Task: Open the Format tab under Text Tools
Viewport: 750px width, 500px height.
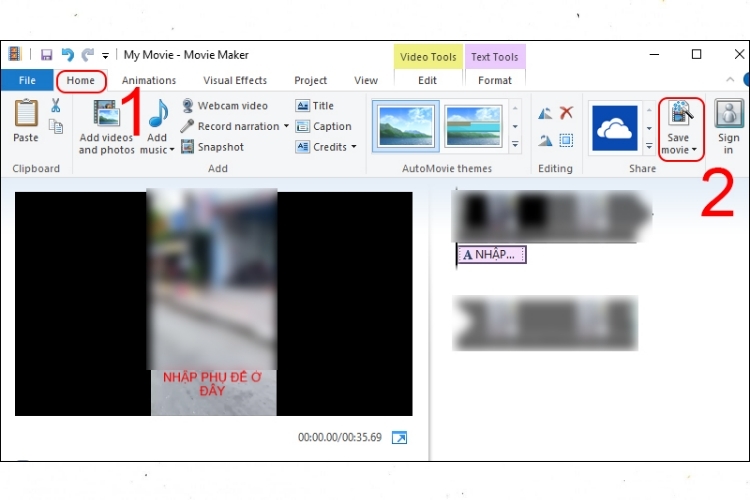Action: click(495, 80)
